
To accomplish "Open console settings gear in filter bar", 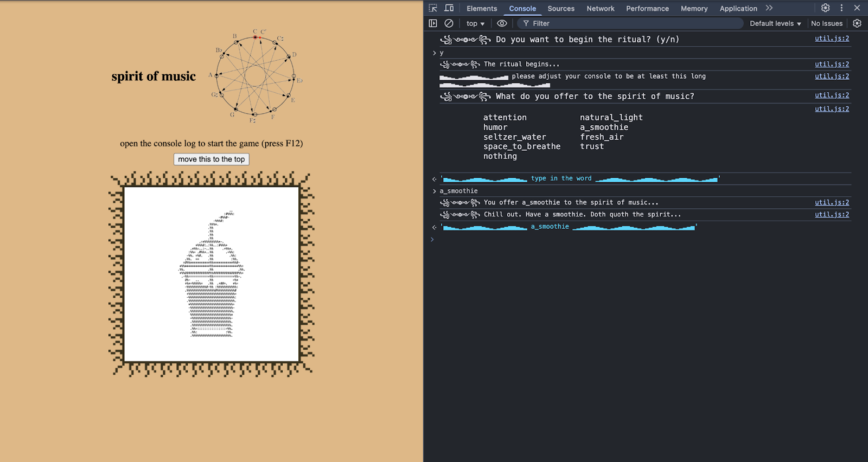I will point(857,23).
